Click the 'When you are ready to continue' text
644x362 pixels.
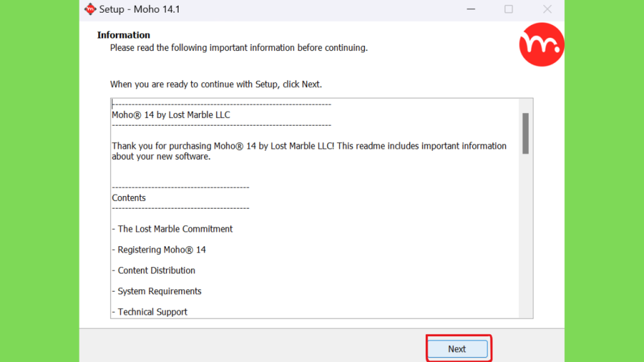[x=216, y=84]
